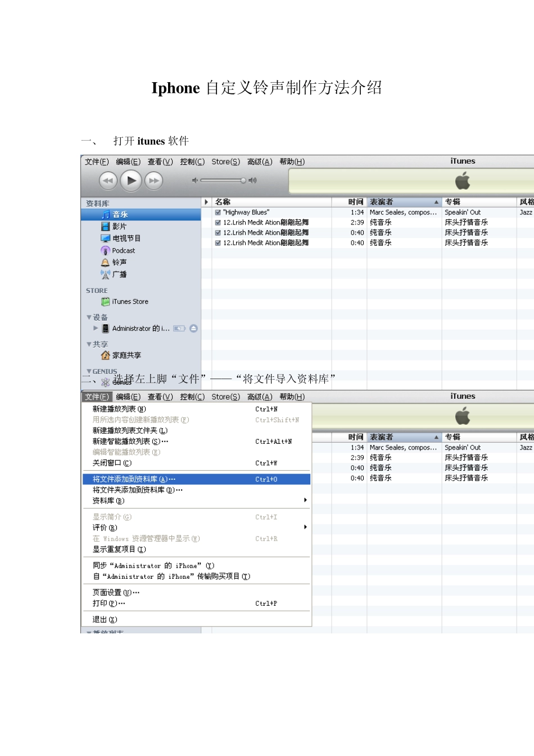Choose 显示重复项目(I) menu entry

(197, 549)
